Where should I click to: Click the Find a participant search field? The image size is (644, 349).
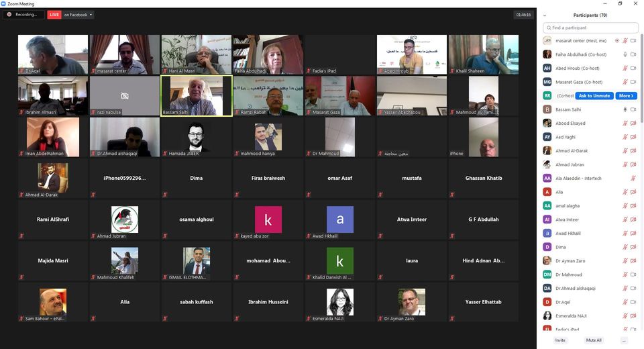coord(590,28)
